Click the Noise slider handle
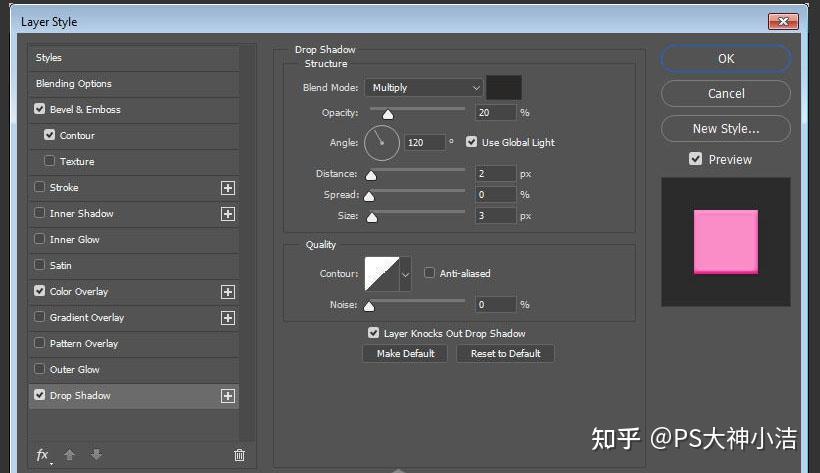Viewport: 820px width, 473px height. (x=369, y=306)
